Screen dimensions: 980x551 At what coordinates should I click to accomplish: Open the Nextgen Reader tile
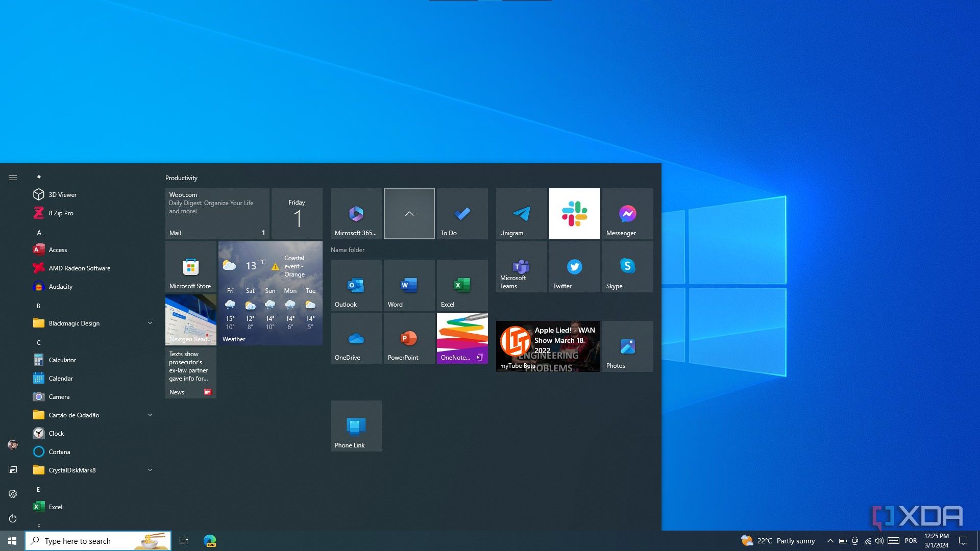point(191,320)
